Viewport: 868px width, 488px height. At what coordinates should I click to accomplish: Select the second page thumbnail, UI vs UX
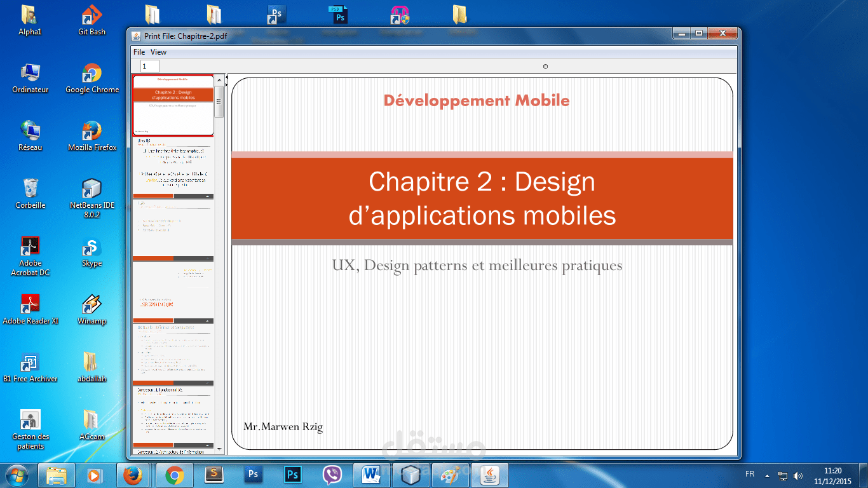pyautogui.click(x=173, y=168)
